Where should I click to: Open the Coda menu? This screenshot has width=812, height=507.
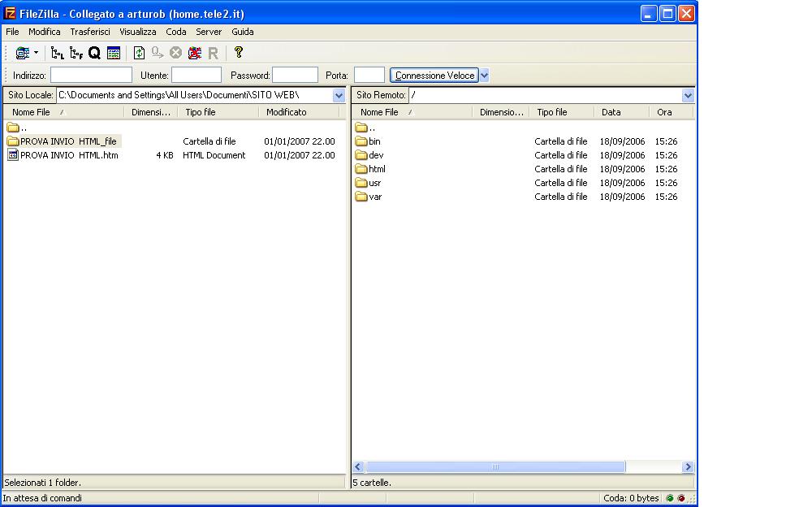pos(176,32)
